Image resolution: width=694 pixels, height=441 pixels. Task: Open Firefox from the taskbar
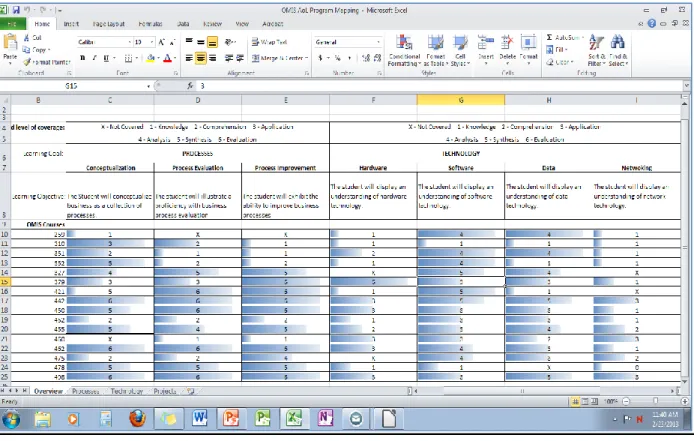click(x=137, y=418)
